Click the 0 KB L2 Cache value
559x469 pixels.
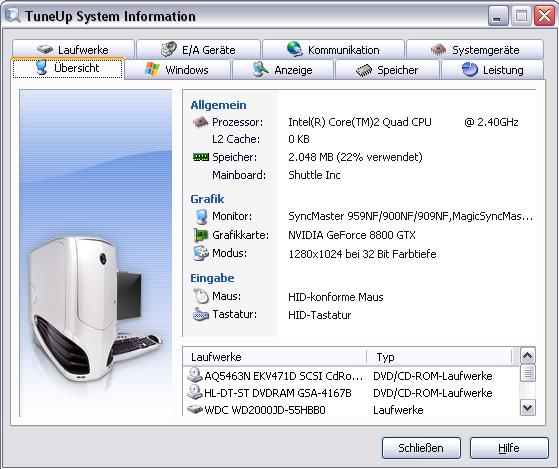299,139
